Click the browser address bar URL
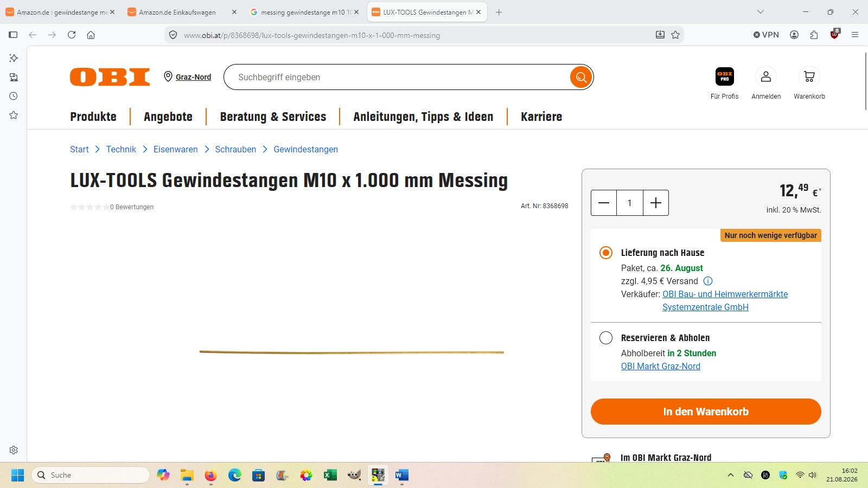The image size is (868, 488). (312, 35)
